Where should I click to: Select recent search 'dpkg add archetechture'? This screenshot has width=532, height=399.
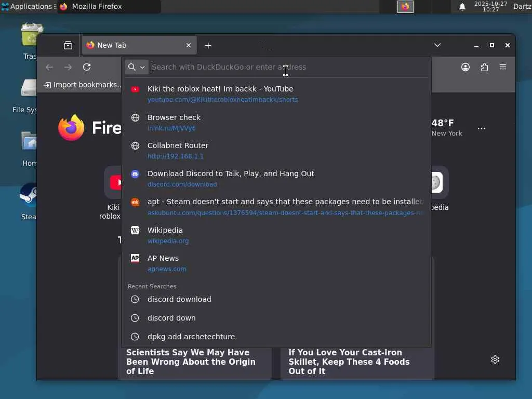click(276, 337)
